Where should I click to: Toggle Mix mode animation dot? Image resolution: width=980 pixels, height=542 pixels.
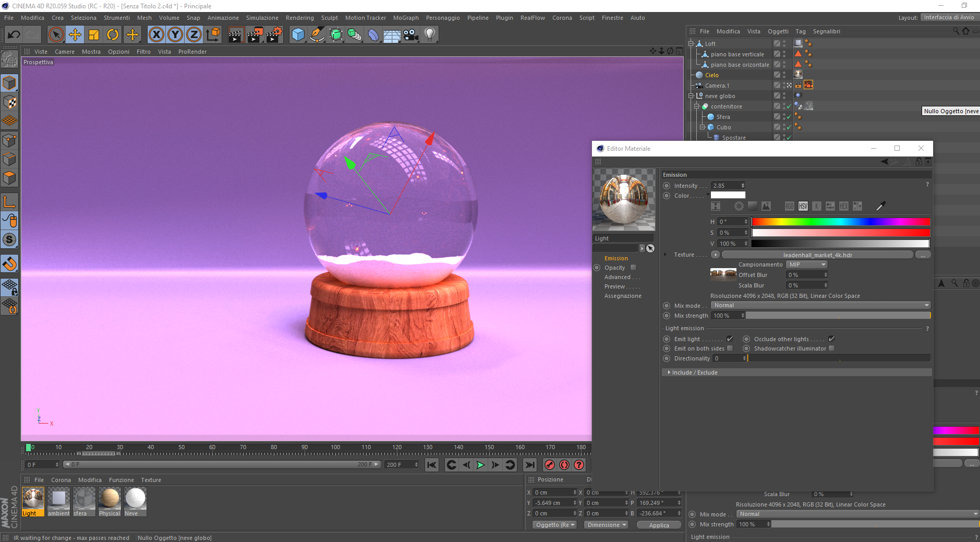pyautogui.click(x=667, y=306)
